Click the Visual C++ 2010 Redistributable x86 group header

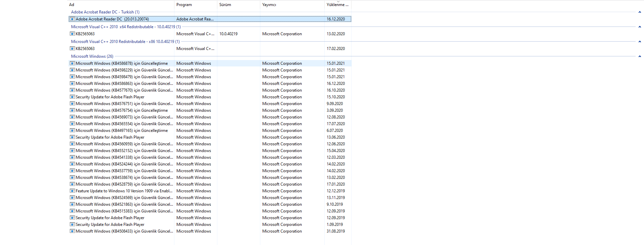(x=125, y=42)
